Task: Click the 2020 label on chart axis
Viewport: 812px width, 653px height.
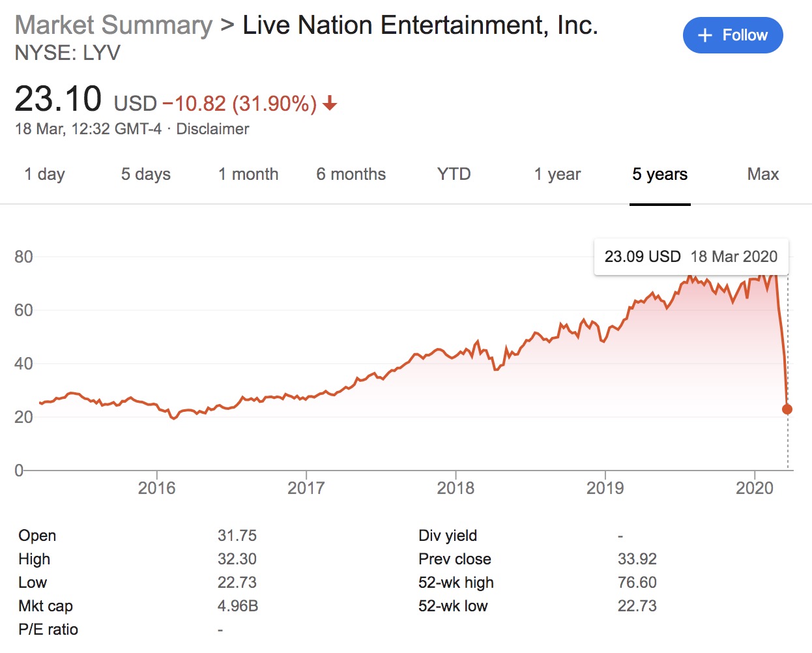Action: coord(754,488)
